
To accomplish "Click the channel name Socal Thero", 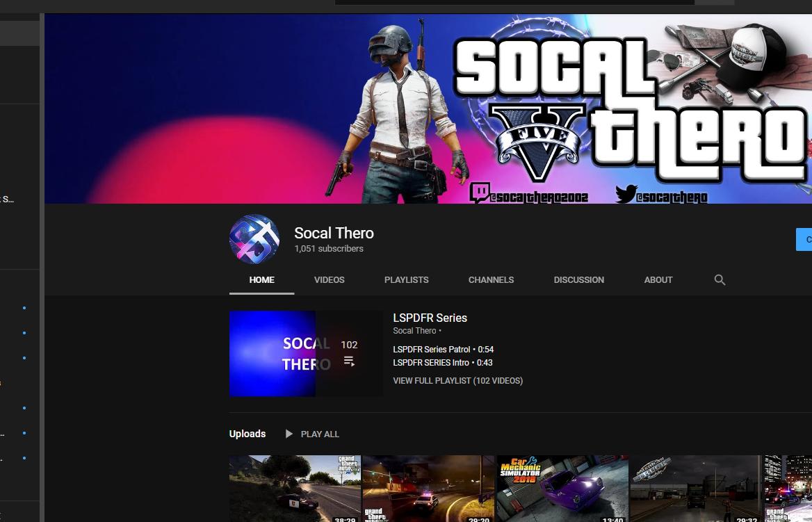I will [x=334, y=233].
